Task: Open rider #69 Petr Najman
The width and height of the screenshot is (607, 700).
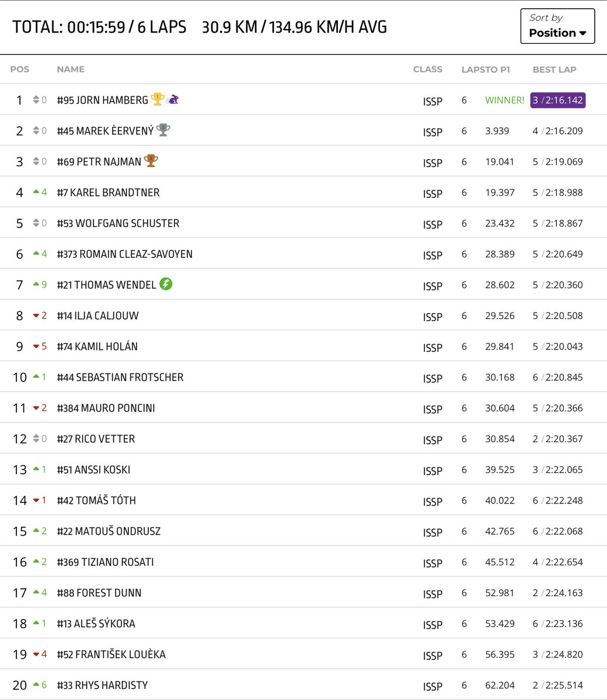Action: (x=99, y=162)
